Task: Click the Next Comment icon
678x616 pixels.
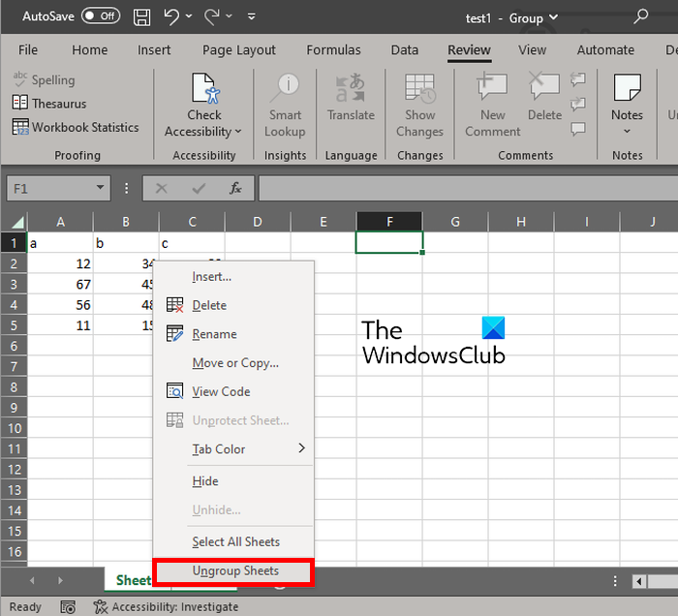Action: pos(578,104)
